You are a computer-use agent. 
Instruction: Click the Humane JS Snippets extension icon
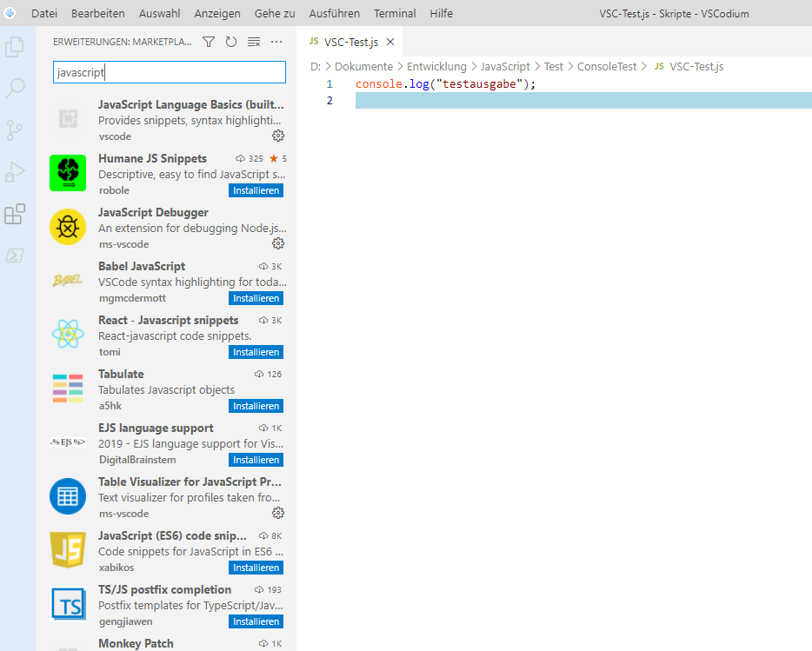[68, 173]
